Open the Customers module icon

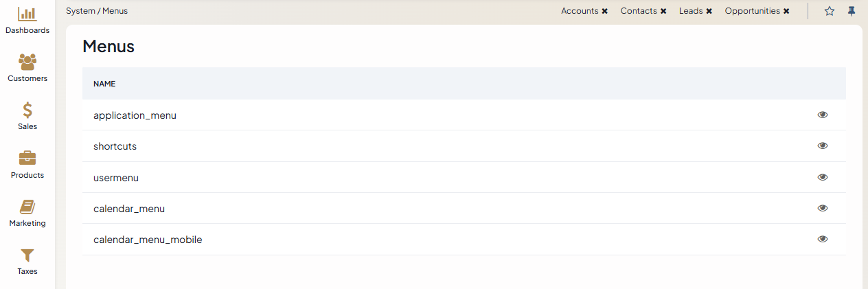coord(27,62)
